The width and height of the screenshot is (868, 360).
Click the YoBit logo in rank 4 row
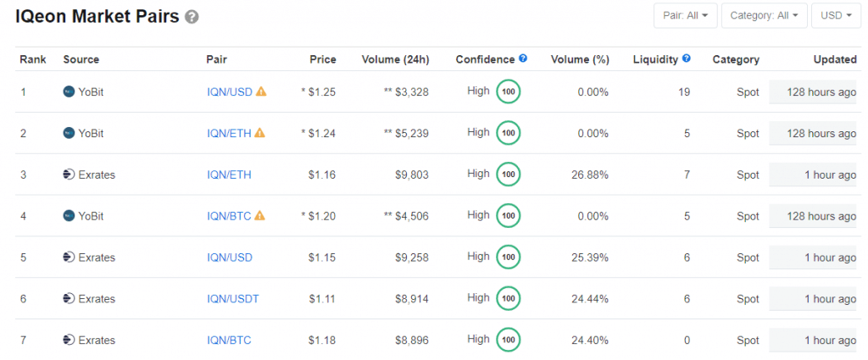coord(69,216)
